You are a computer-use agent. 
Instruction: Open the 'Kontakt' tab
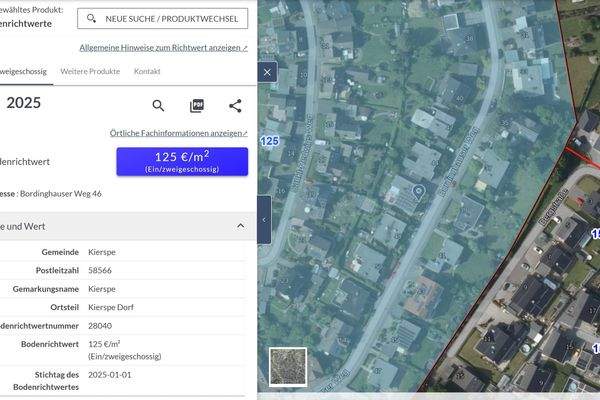click(x=147, y=72)
